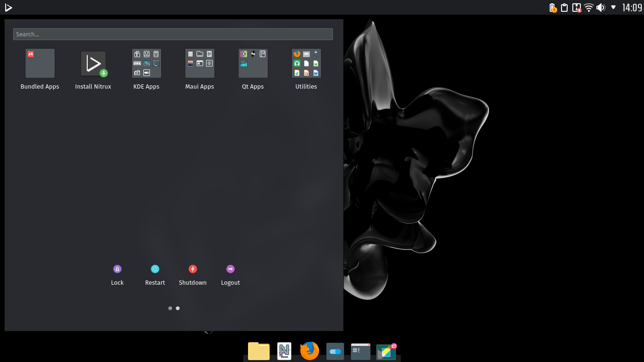This screenshot has height=362, width=644.
Task: Open the volume control tray icon
Action: click(601, 8)
